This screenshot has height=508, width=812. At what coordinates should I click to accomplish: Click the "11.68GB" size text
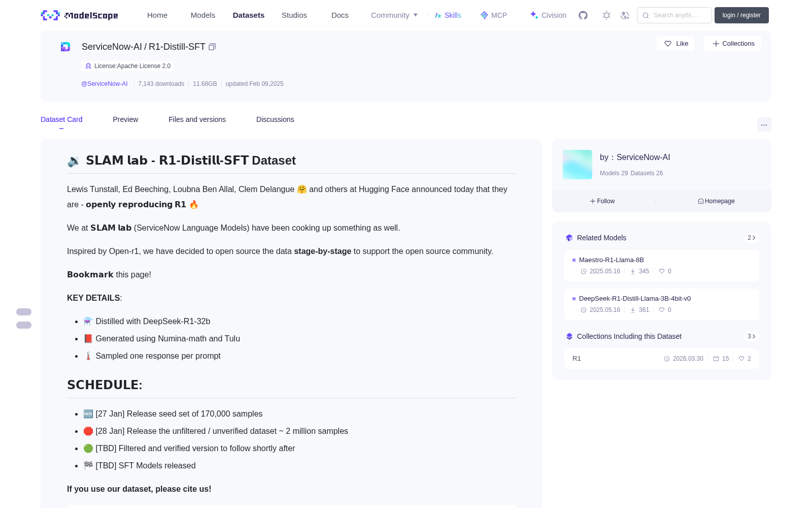205,84
